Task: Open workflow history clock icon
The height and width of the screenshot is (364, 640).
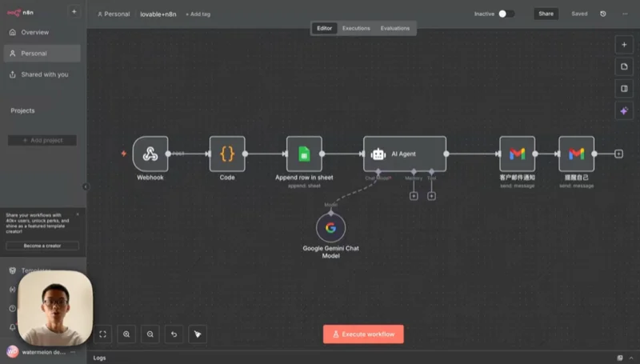Action: pyautogui.click(x=602, y=14)
